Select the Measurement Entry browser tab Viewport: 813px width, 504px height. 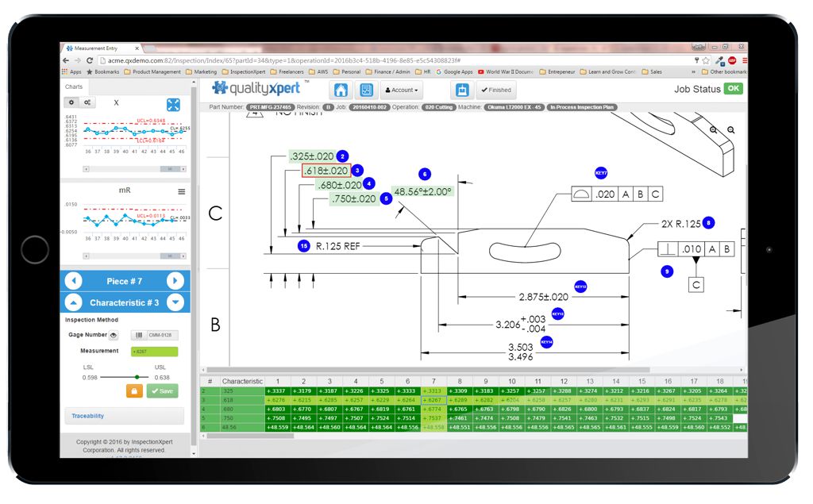(101, 48)
